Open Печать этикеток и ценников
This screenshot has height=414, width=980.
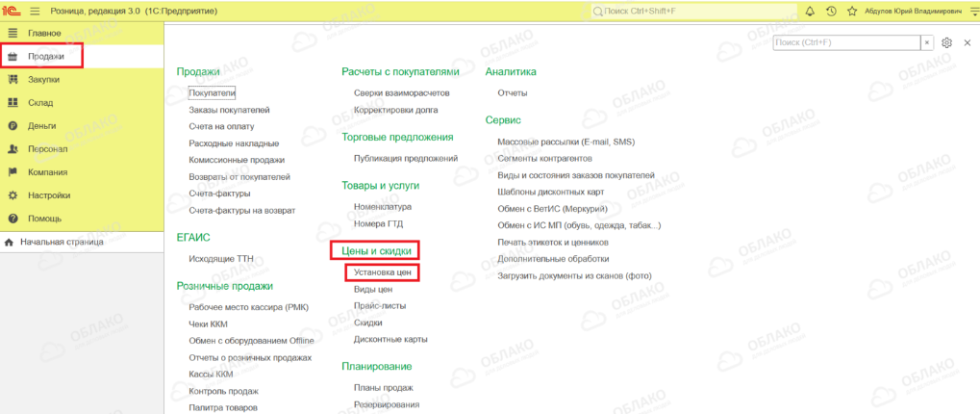[x=553, y=242]
